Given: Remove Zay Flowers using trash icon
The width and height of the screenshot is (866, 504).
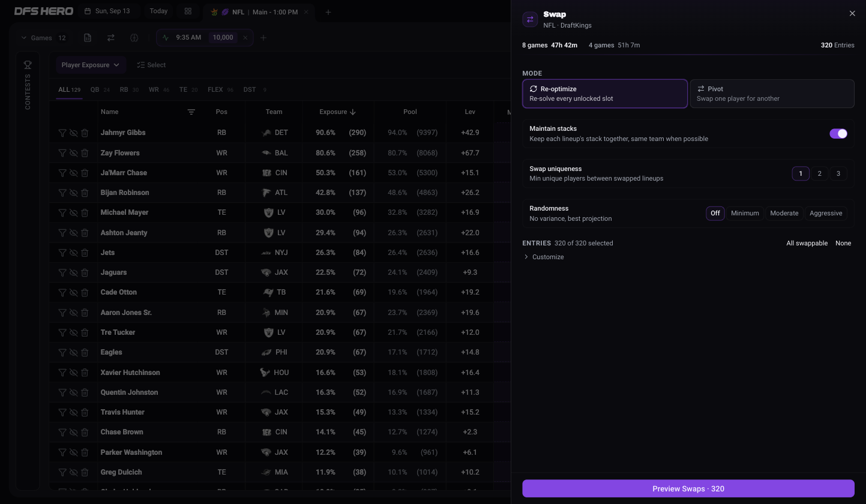Looking at the screenshot, I should [85, 153].
